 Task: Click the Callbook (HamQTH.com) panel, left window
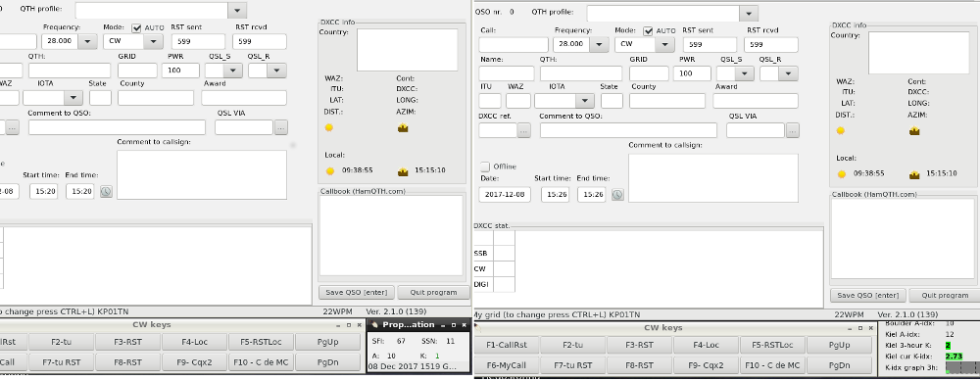(x=391, y=235)
